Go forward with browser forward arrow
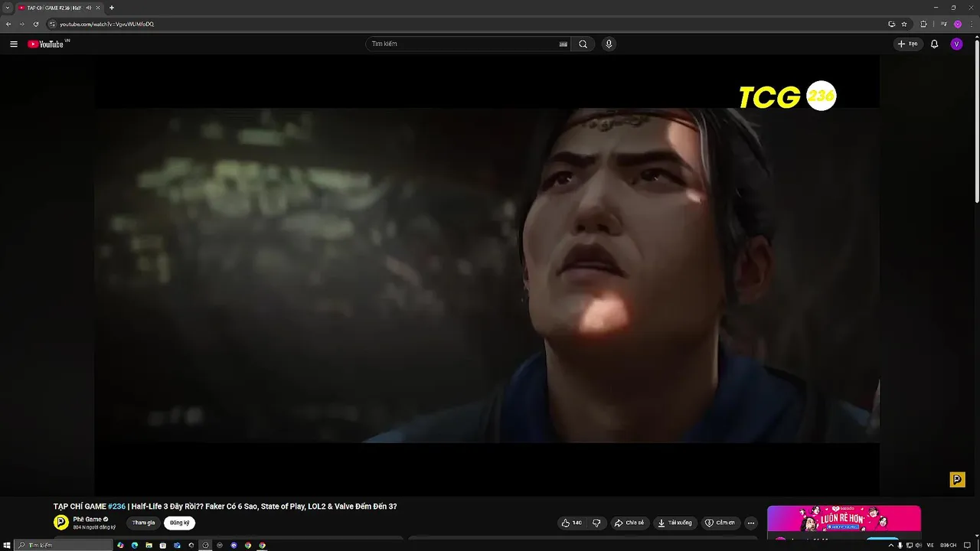980x551 pixels. [x=21, y=24]
